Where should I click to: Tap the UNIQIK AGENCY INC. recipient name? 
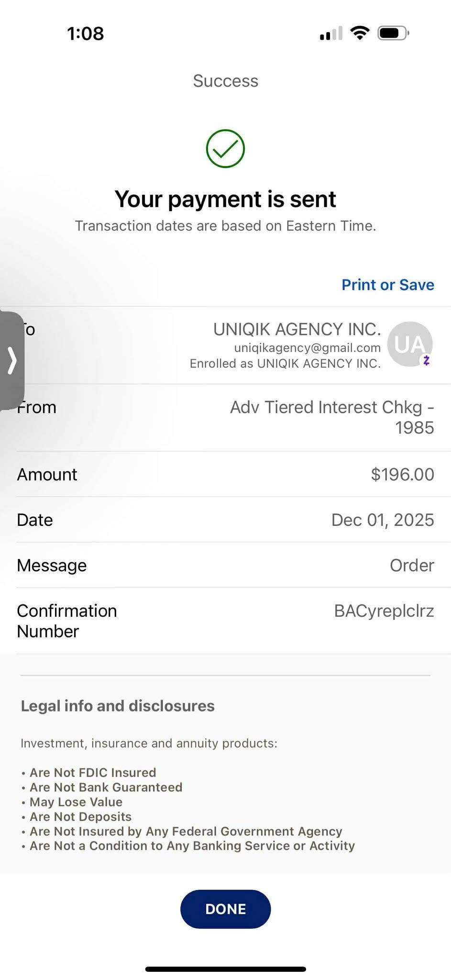pyautogui.click(x=297, y=329)
